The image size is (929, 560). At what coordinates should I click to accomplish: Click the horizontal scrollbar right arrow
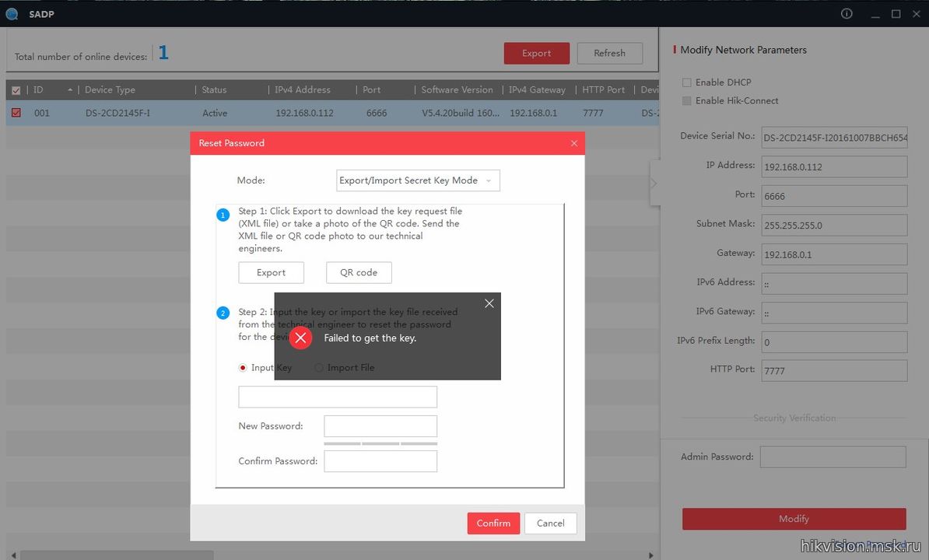tap(650, 556)
